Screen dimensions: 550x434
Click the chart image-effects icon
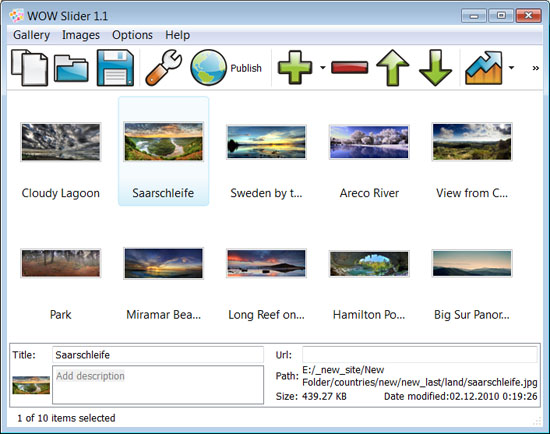coord(484,68)
